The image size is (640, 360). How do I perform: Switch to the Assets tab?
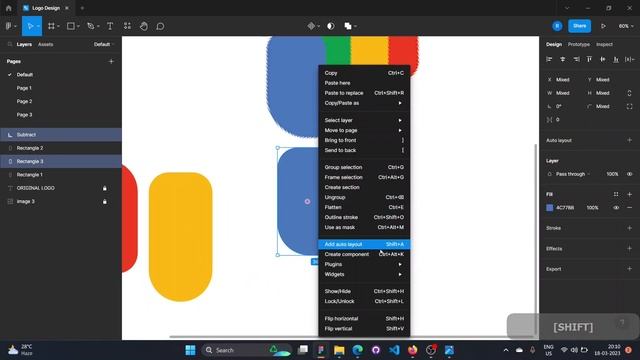pos(45,44)
